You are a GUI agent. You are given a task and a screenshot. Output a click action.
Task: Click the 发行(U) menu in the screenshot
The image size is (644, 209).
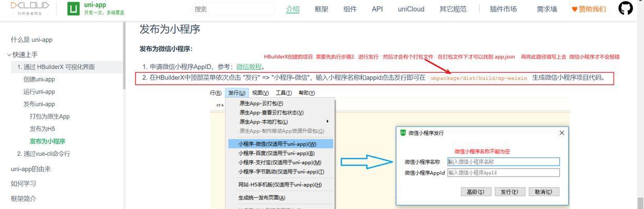[x=237, y=92]
